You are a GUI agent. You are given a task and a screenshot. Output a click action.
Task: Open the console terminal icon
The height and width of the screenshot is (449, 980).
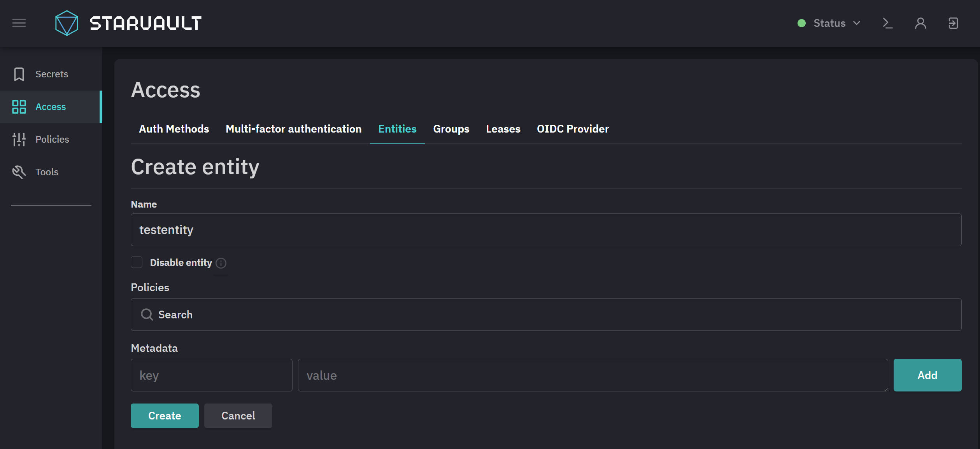[887, 23]
